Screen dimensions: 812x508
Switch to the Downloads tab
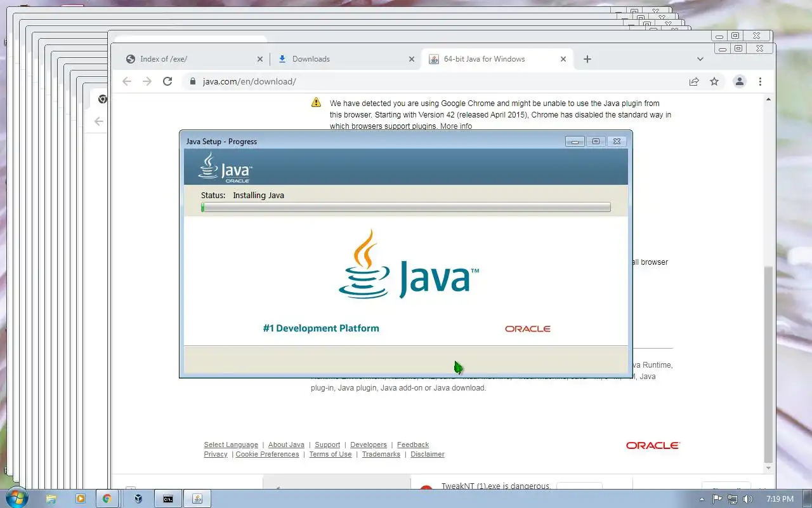pos(346,59)
